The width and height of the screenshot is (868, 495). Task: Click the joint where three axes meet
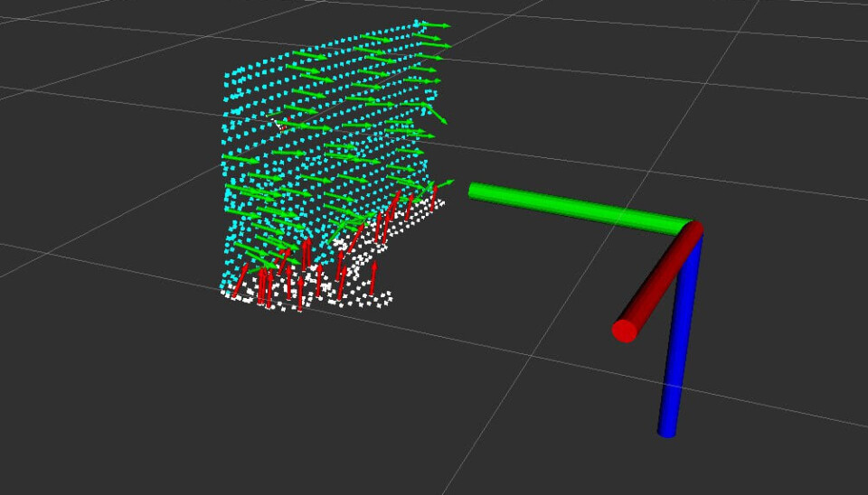click(x=693, y=230)
